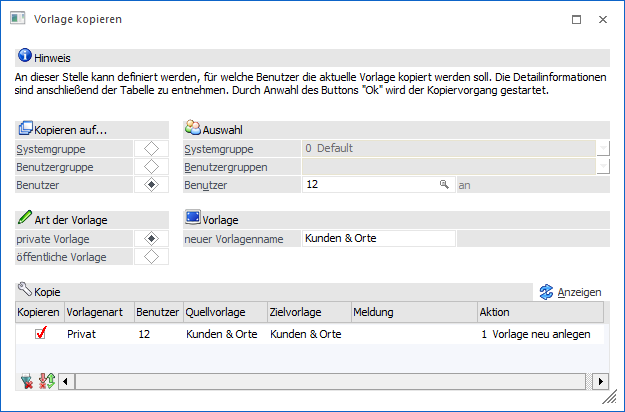The image size is (625, 412).
Task: Click into the neuer Vorlagenname field
Action: tap(378, 238)
